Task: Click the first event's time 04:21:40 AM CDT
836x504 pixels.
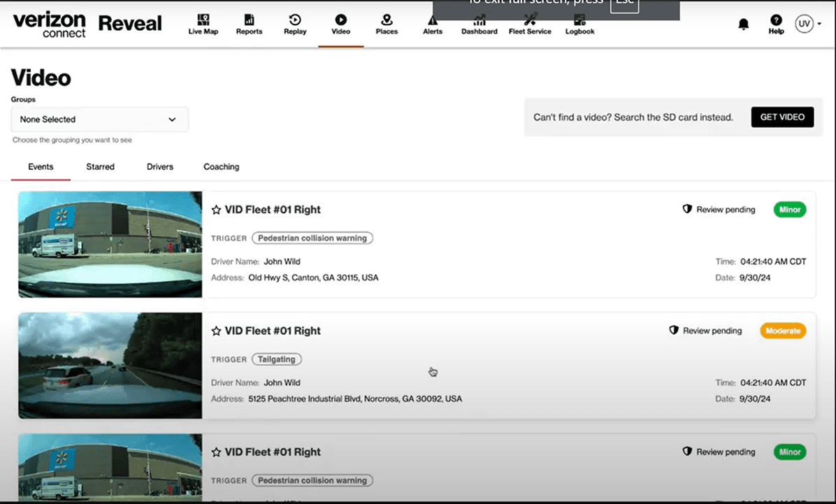Action: point(773,261)
